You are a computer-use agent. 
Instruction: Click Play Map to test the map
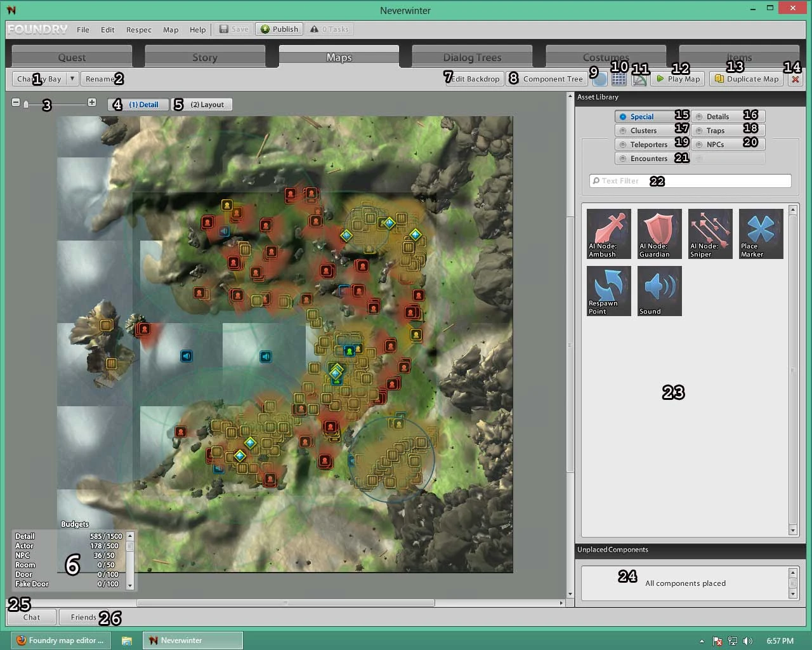tap(678, 79)
